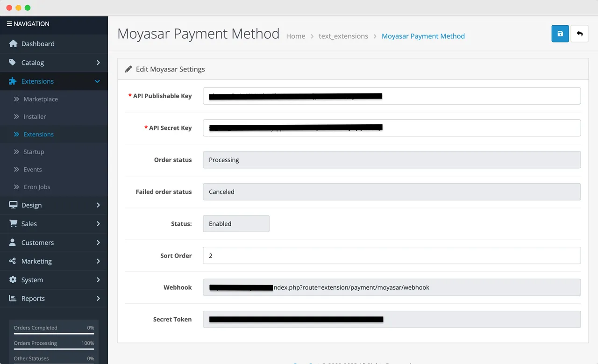Expand the Customers menu chevron
Screen dimensions: 598x364
coord(98,243)
